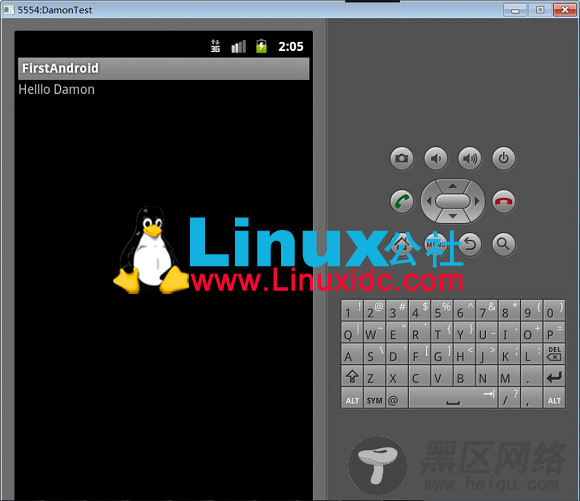
Task: Click the number 4 key
Action: click(419, 310)
